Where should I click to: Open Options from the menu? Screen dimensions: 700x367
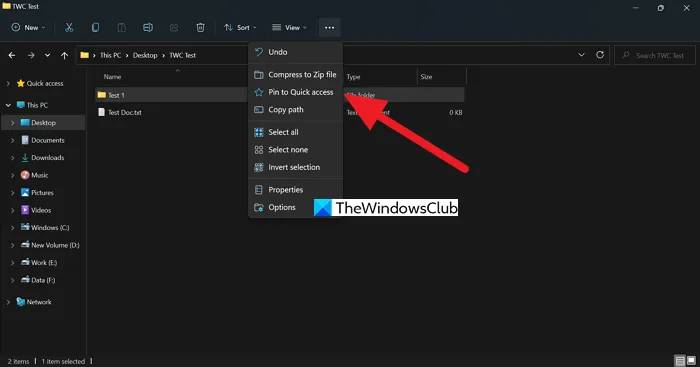[x=295, y=208]
